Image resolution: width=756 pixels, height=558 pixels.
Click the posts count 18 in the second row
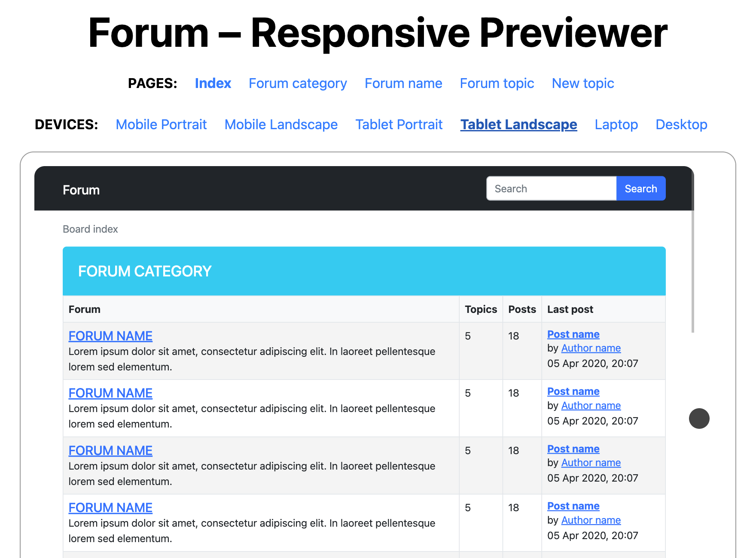click(x=514, y=393)
